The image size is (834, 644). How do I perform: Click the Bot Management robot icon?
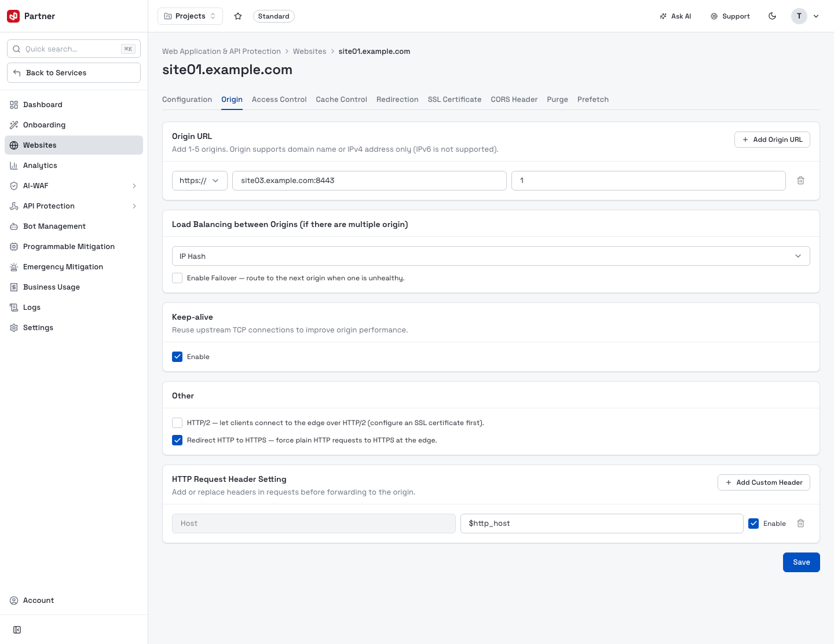[x=14, y=226]
